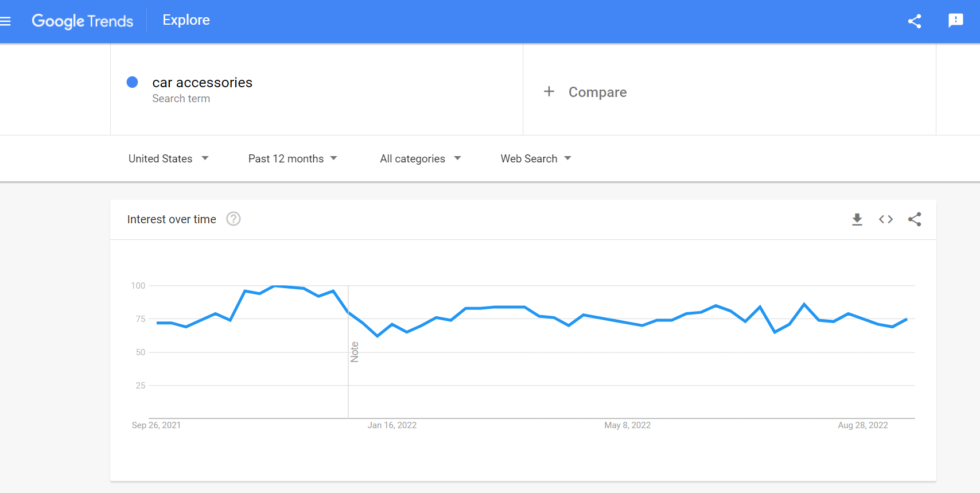Image resolution: width=980 pixels, height=493 pixels.
Task: Open the United States region dropdown
Action: pos(168,158)
